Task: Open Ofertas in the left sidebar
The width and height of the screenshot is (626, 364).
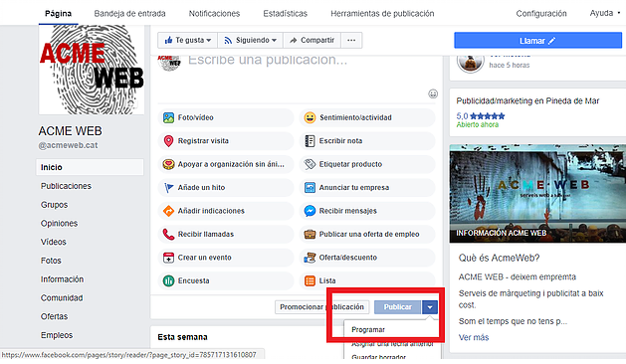Action: [54, 316]
